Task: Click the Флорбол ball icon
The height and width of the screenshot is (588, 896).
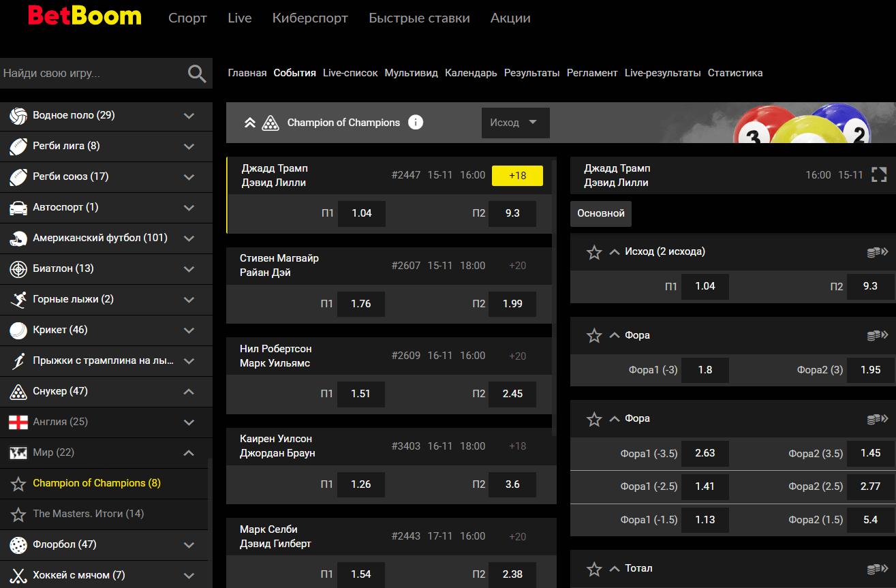Action: click(x=18, y=545)
